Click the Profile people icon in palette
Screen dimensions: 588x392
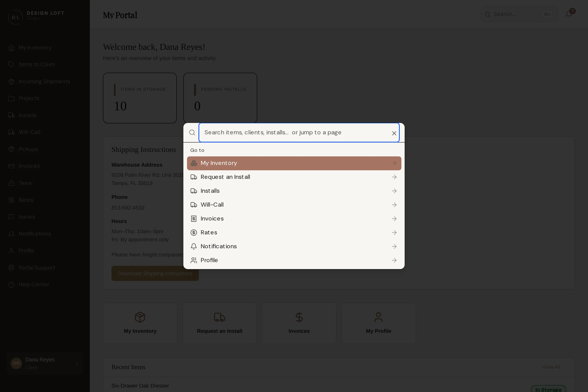tap(194, 260)
